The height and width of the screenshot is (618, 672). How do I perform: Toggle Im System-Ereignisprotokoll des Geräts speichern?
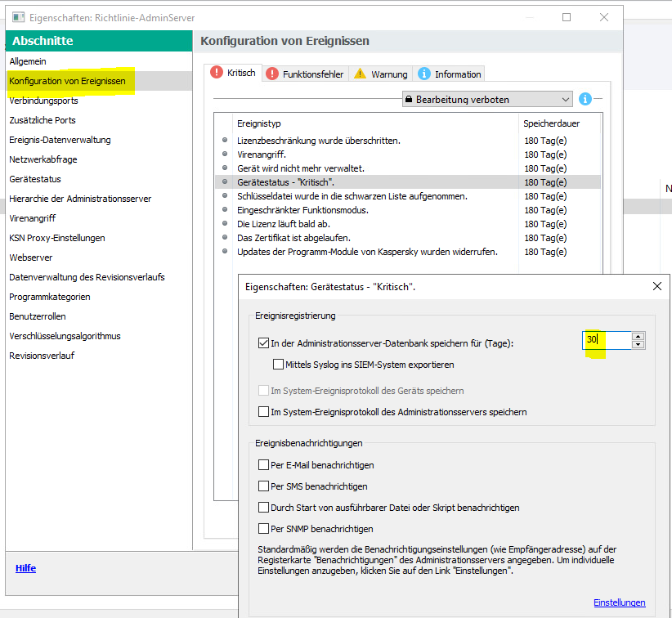tap(263, 391)
